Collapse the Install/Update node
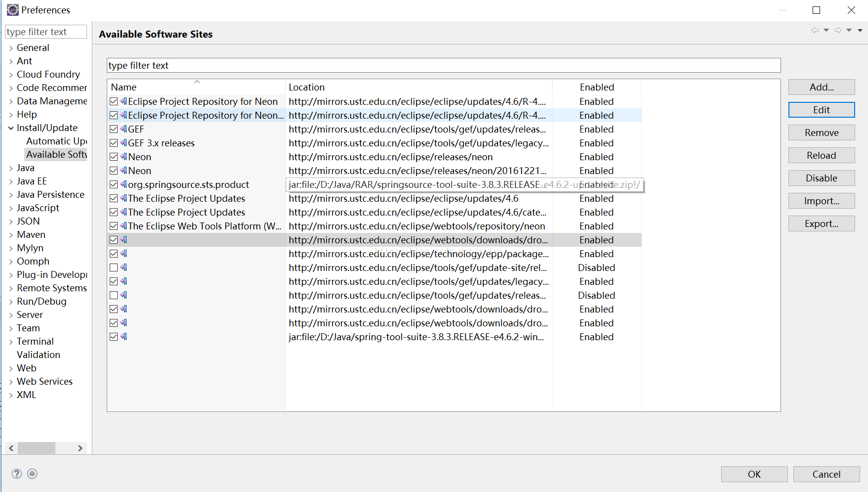 coord(11,128)
